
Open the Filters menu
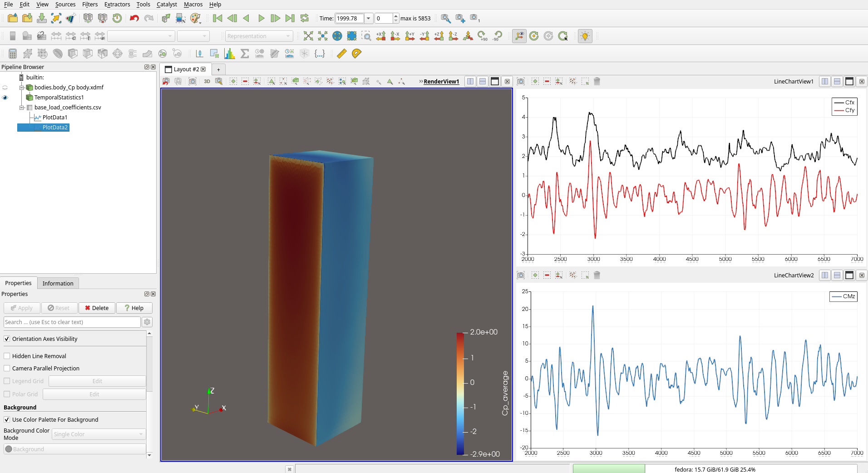pyautogui.click(x=90, y=4)
